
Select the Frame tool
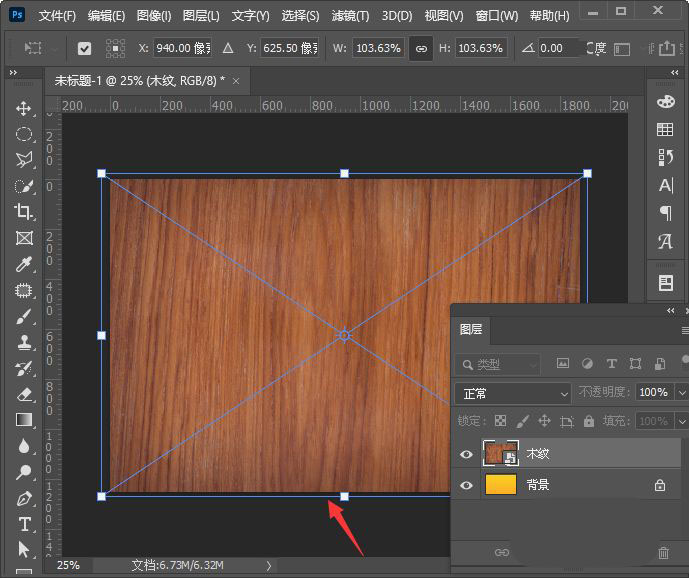click(24, 238)
